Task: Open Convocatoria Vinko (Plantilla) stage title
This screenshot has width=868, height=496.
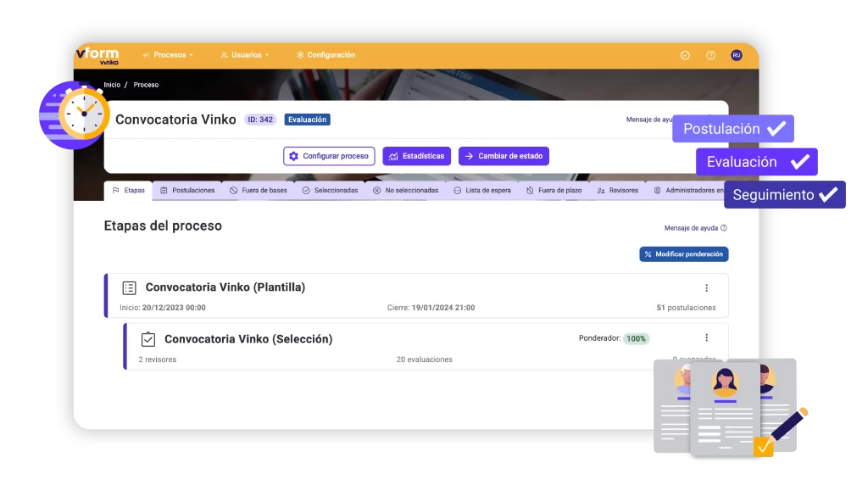Action: (225, 287)
